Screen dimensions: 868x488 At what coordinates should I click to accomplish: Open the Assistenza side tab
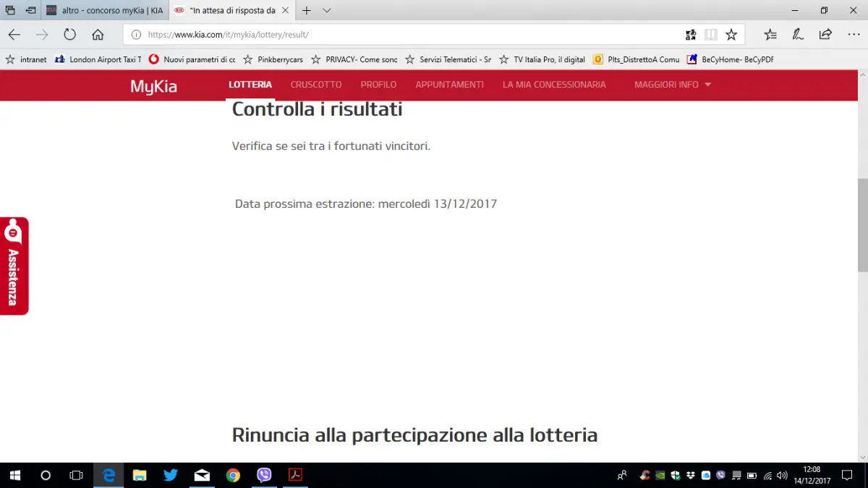click(14, 266)
